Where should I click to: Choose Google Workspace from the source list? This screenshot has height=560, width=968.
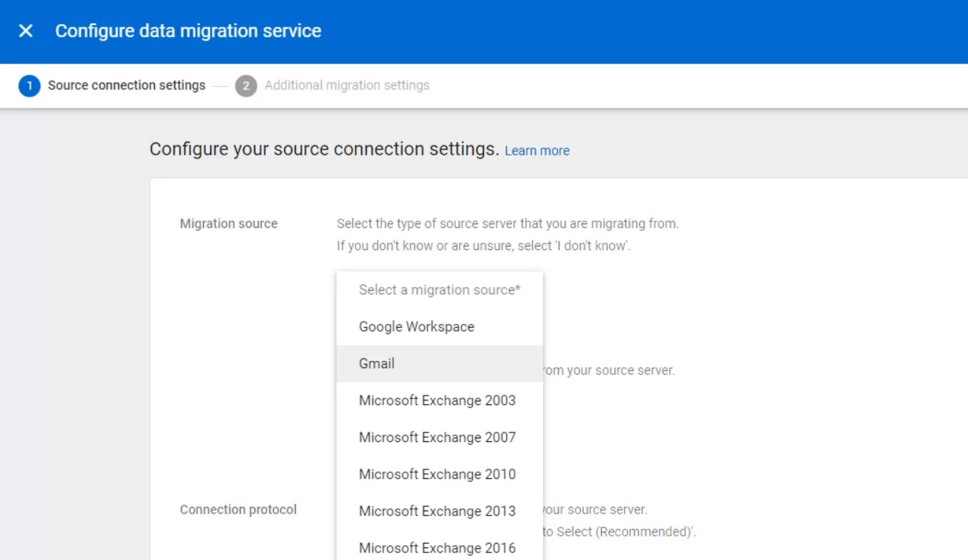(416, 326)
